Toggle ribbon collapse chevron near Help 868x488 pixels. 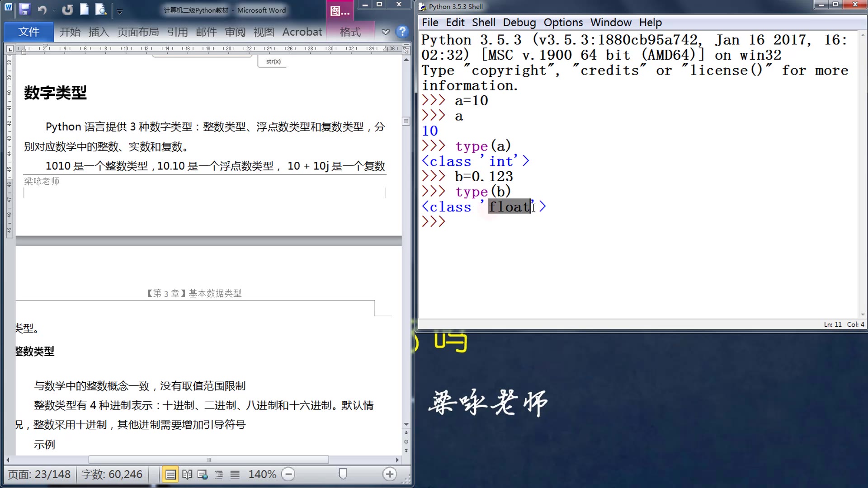[385, 32]
